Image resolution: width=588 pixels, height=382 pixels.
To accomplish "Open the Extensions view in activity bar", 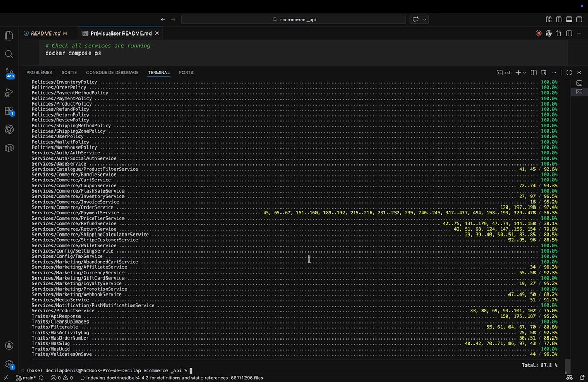I will [9, 111].
